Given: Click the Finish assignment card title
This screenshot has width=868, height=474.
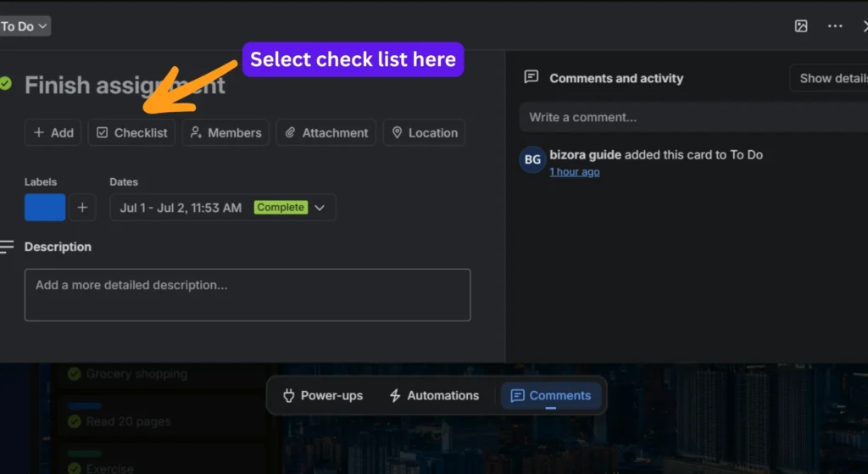Looking at the screenshot, I should [125, 86].
